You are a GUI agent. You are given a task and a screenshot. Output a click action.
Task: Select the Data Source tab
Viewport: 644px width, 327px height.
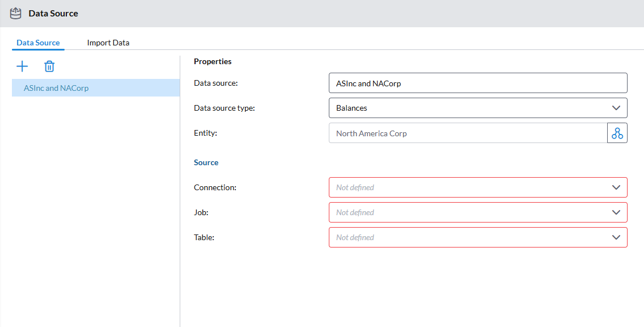(x=38, y=43)
